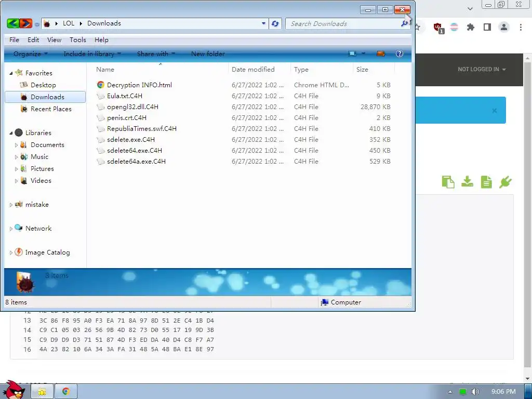Image resolution: width=532 pixels, height=399 pixels.
Task: Click the green plug icon on webpage
Action: coord(505,182)
